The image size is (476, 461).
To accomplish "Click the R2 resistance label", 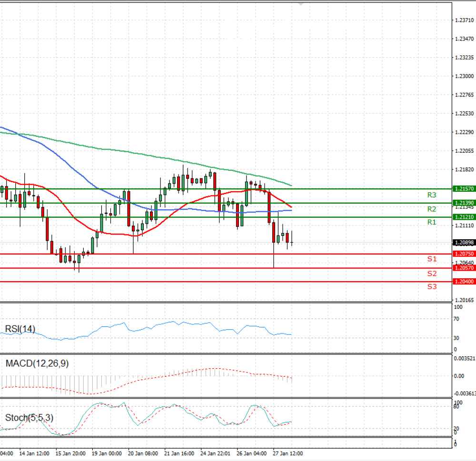I will click(432, 209).
